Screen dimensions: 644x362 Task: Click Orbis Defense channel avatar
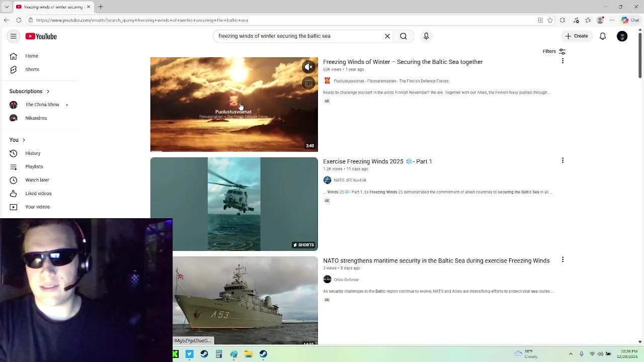tap(327, 279)
